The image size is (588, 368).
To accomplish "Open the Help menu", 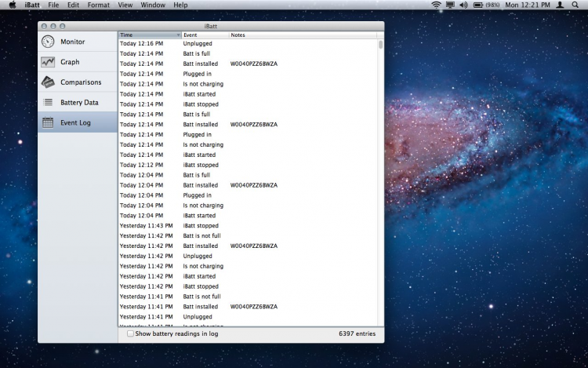I will (x=180, y=5).
